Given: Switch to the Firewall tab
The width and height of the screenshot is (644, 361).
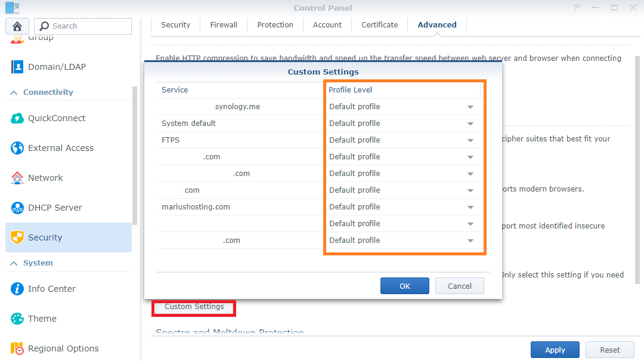Looking at the screenshot, I should [x=223, y=24].
